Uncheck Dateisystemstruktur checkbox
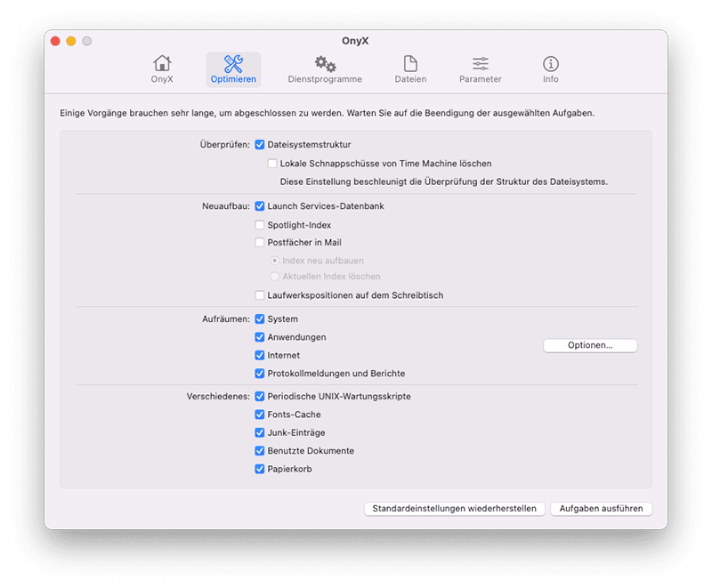This screenshot has height=588, width=712. click(260, 145)
